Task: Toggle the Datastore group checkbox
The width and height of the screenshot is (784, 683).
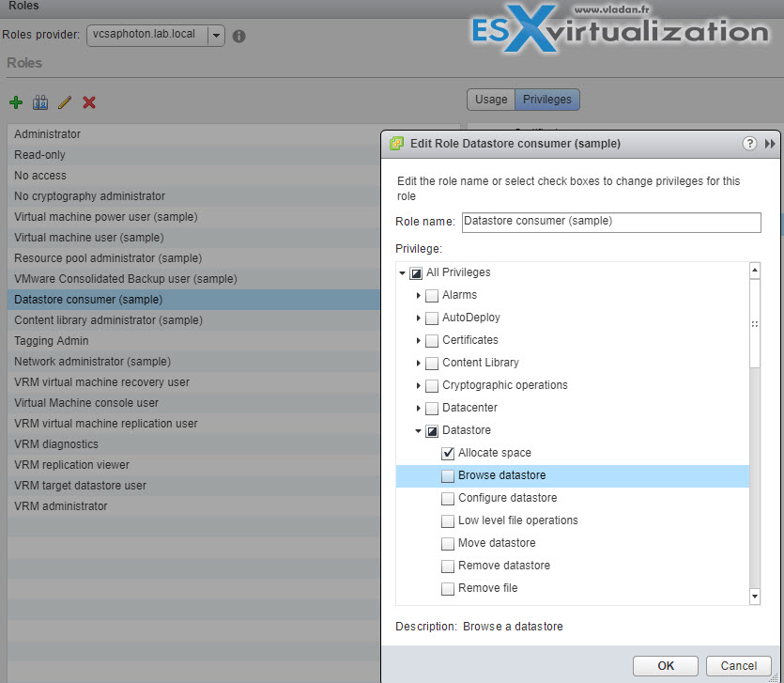Action: (432, 431)
